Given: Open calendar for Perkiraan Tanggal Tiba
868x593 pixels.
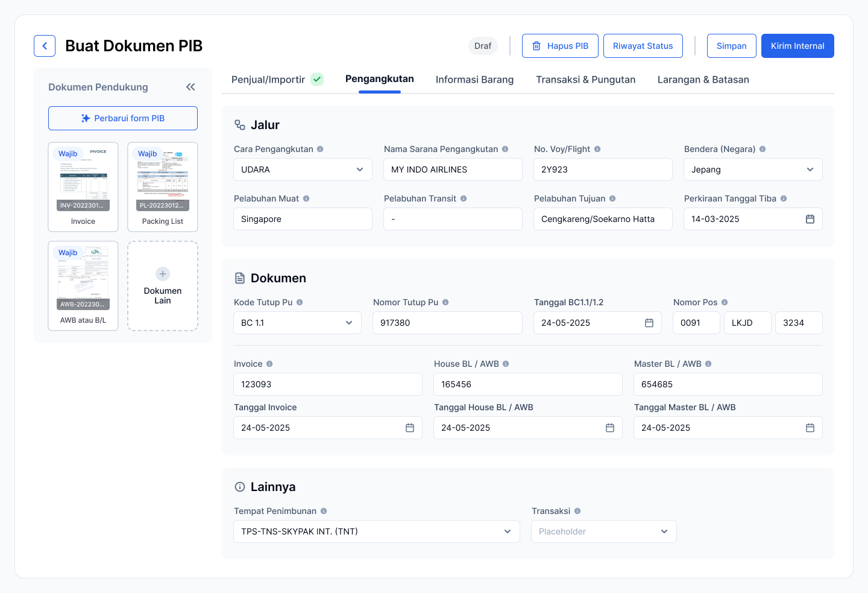Looking at the screenshot, I should (x=810, y=219).
